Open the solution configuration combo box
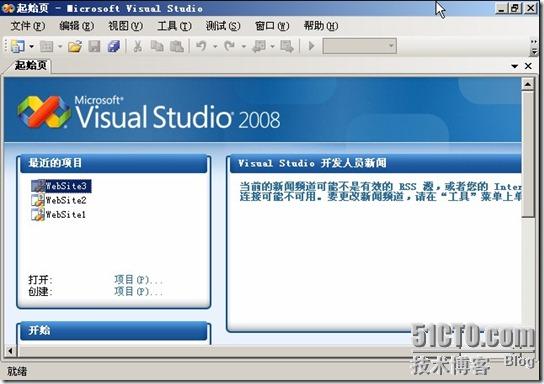Viewport: 544px width, 384px height. (x=359, y=46)
